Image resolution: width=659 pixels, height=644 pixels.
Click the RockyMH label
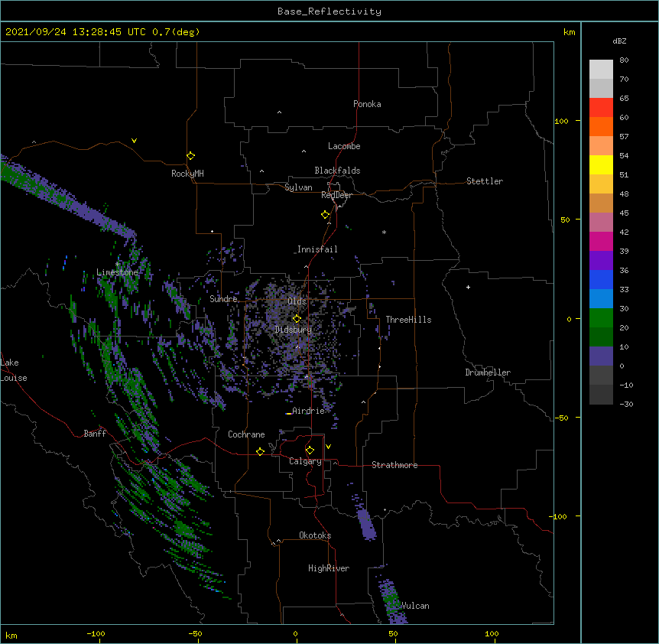[x=187, y=174]
